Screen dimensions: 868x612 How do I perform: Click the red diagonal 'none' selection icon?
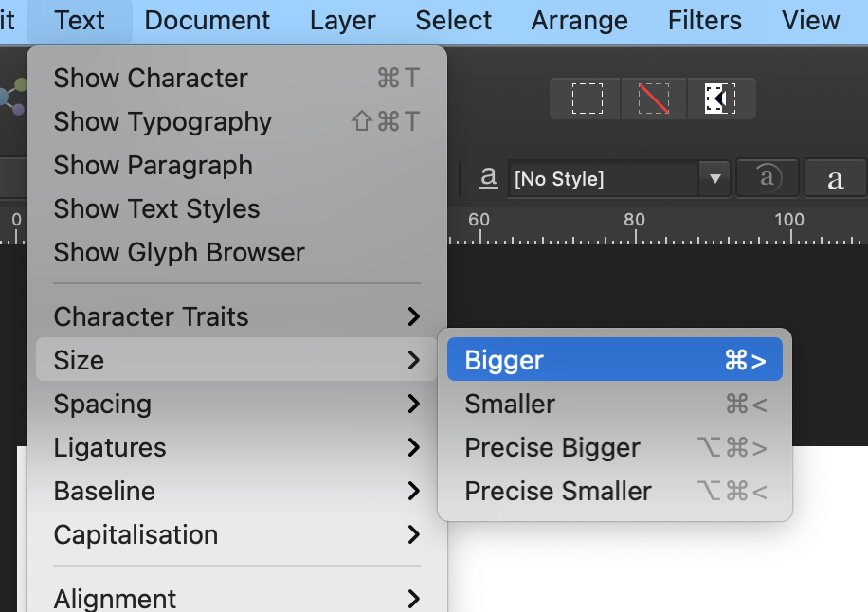click(653, 98)
